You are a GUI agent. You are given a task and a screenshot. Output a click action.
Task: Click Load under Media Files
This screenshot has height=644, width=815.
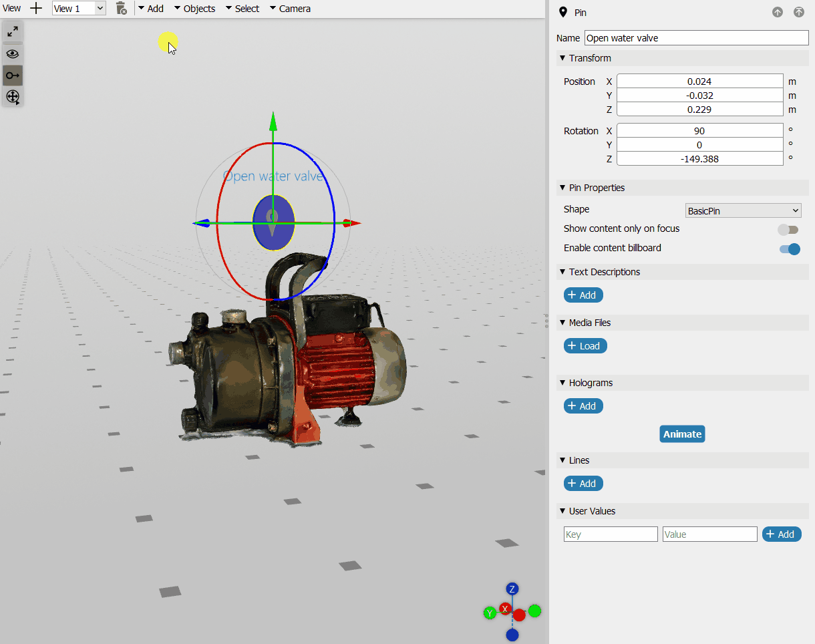tap(585, 346)
